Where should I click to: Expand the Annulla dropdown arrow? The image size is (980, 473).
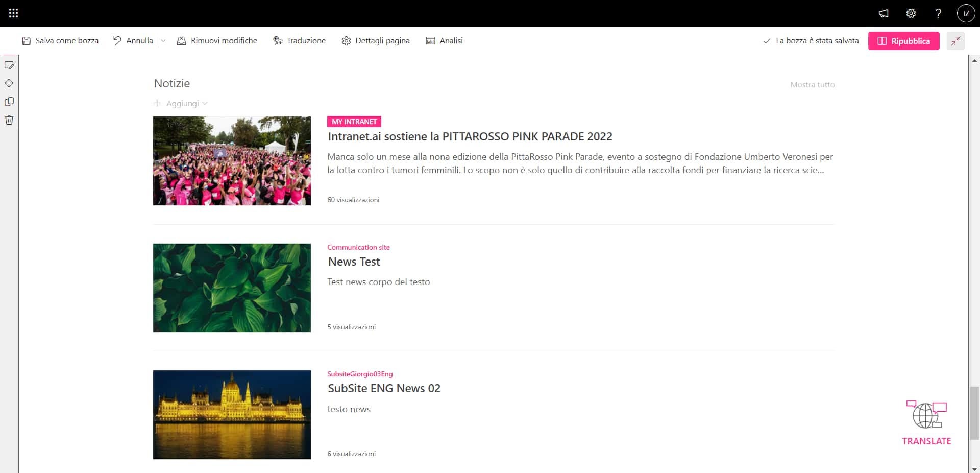click(163, 41)
